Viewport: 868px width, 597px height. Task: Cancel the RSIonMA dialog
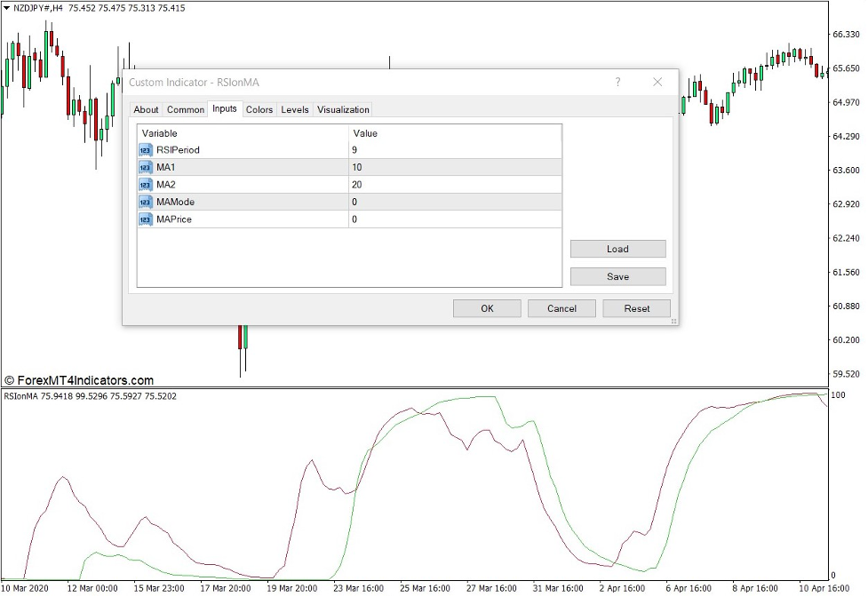(x=561, y=308)
